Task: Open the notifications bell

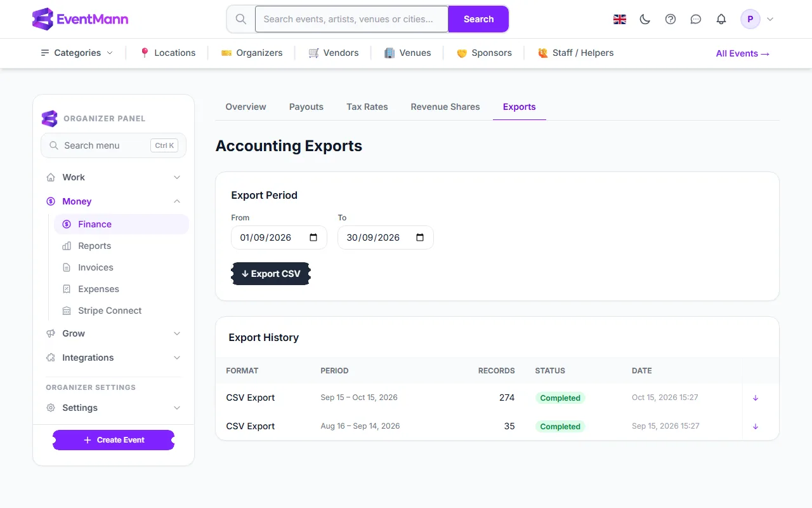Action: click(x=721, y=19)
